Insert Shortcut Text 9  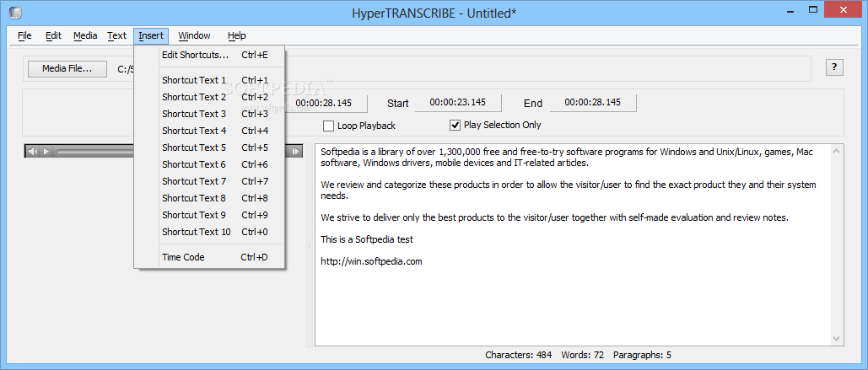(x=209, y=215)
